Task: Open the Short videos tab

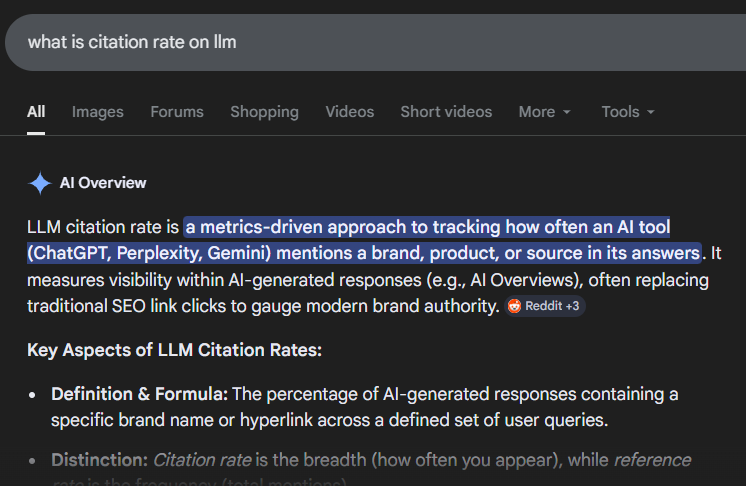Action: coord(446,112)
